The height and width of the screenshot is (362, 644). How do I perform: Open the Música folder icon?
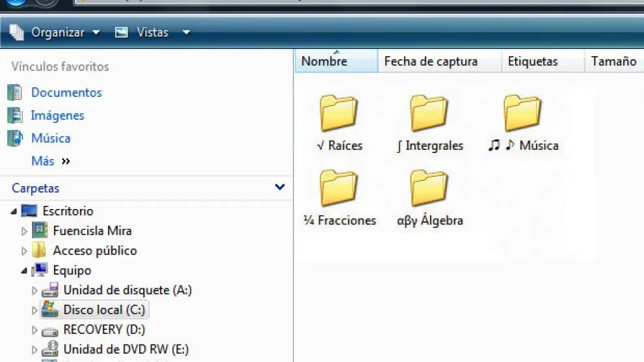(x=522, y=114)
